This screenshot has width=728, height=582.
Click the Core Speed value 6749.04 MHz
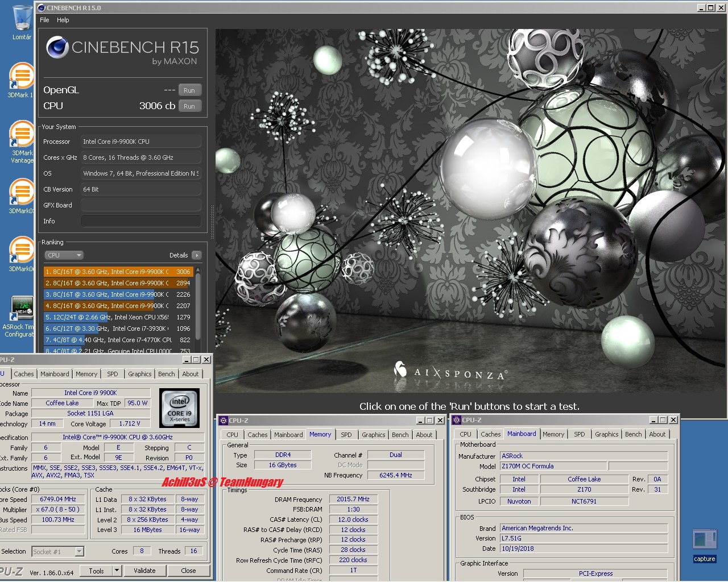(58, 499)
